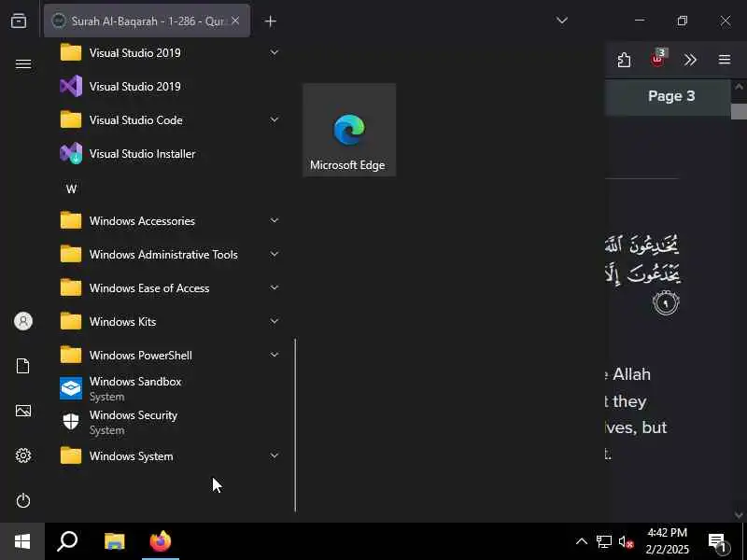Close the Surah Al-Baqarah tab
This screenshot has height=560, width=747.
click(235, 21)
